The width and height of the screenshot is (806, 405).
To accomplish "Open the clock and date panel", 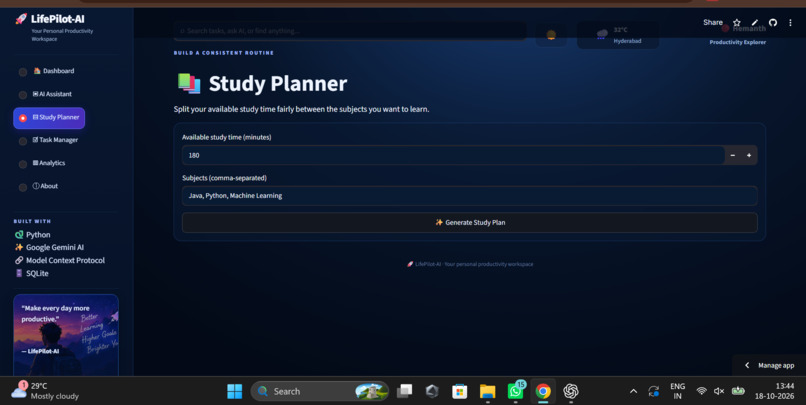I will coord(774,391).
